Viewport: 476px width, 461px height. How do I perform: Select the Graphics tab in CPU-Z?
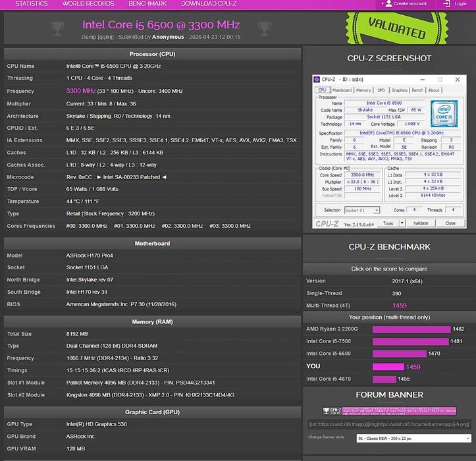coord(399,90)
